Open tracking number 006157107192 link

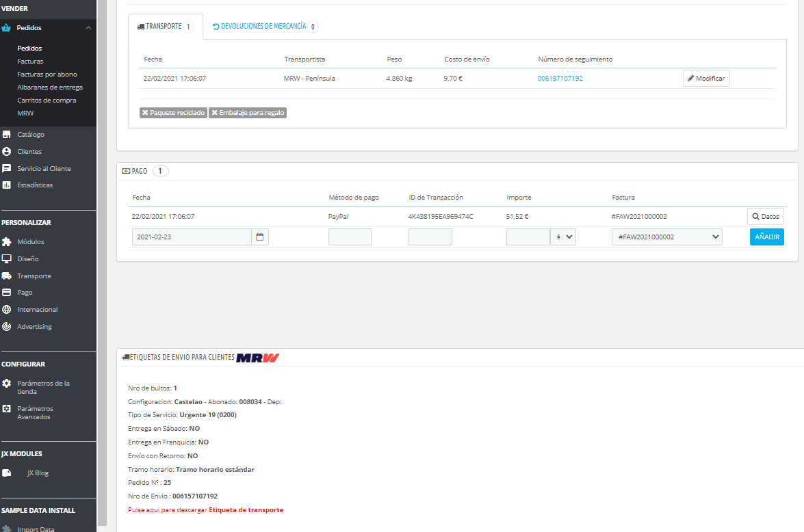pyautogui.click(x=560, y=79)
